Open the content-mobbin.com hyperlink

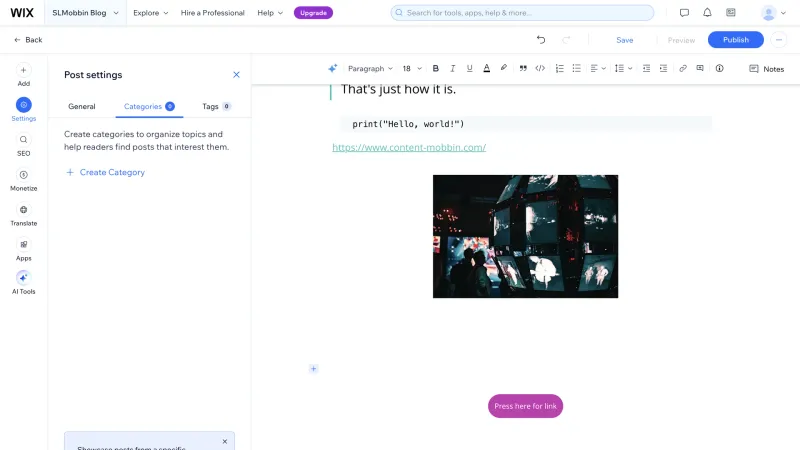(409, 147)
